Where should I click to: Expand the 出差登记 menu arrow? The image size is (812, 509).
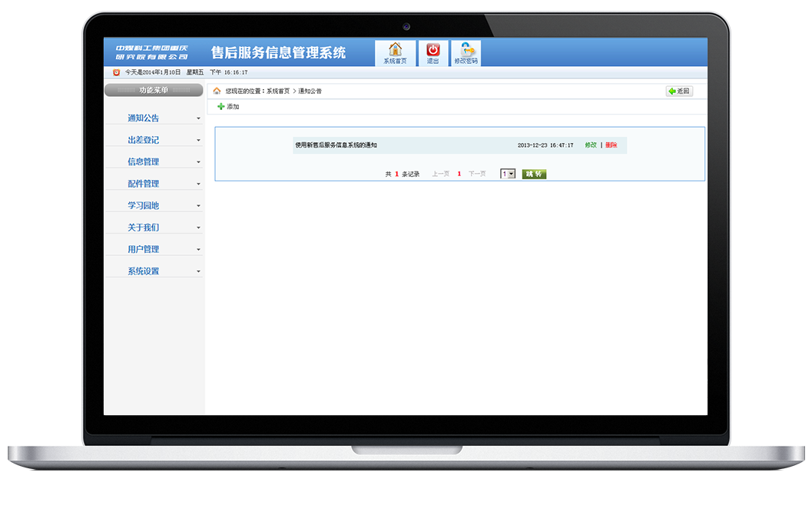[198, 141]
